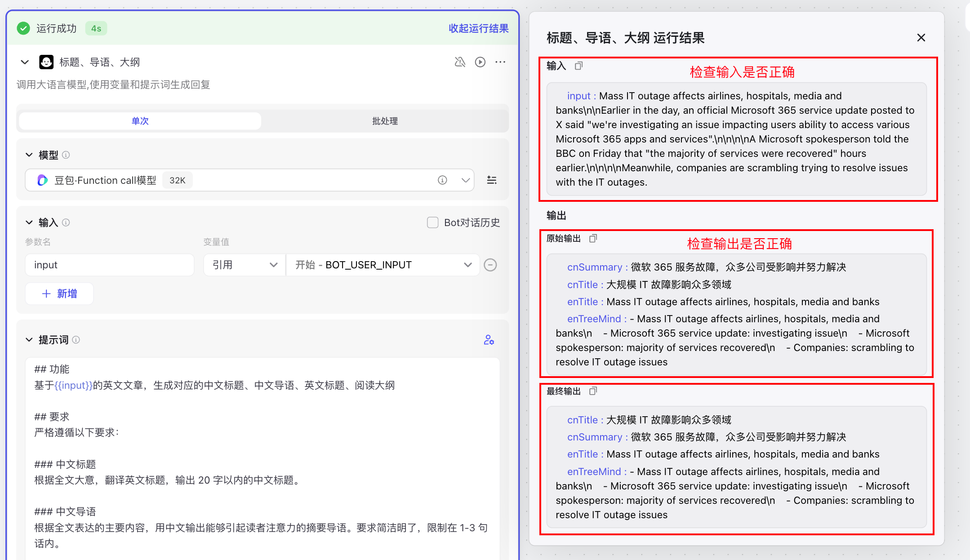This screenshot has height=560, width=970.
Task: Open the BOT_USER_INPUT variable dropdown
Action: tap(383, 265)
